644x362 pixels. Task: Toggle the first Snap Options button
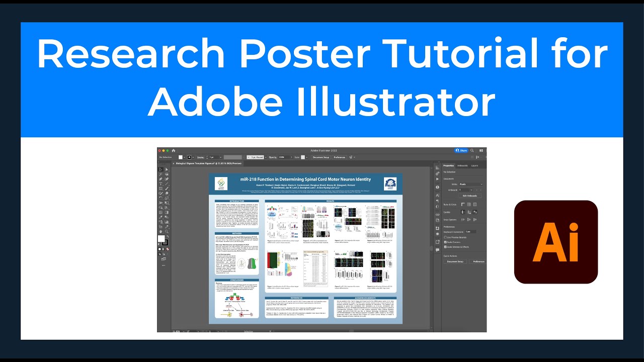pyautogui.click(x=463, y=220)
